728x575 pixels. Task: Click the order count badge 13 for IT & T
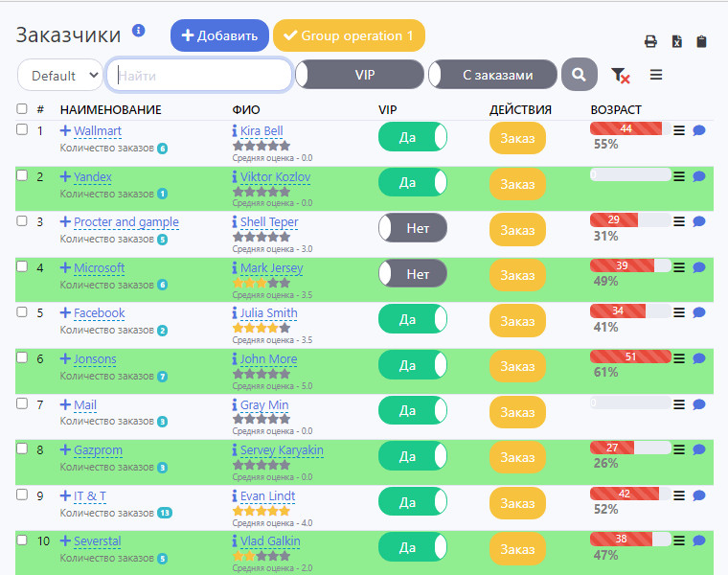click(x=165, y=513)
